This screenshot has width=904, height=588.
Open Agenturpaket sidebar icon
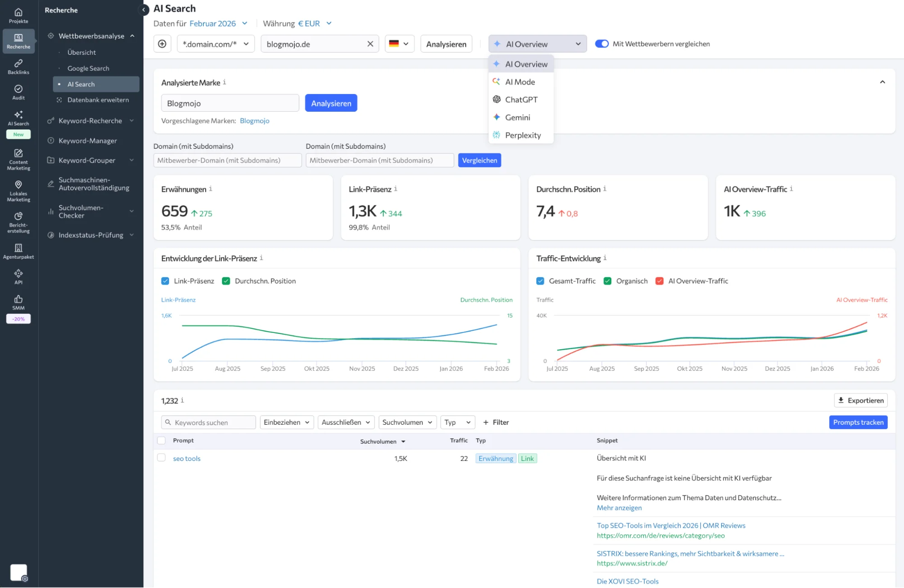[x=19, y=251]
